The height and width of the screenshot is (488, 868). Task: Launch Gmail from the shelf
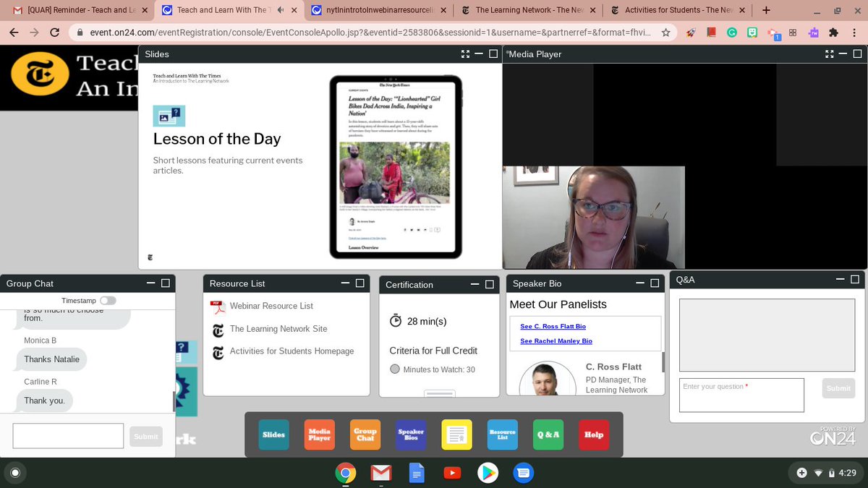click(381, 473)
